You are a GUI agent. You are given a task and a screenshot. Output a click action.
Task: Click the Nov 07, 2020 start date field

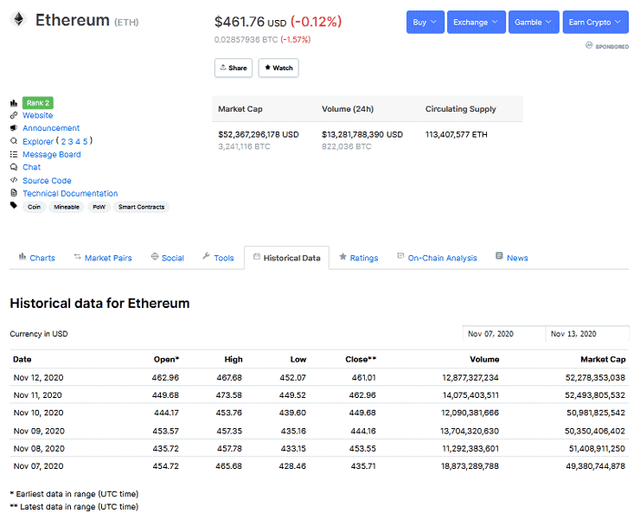(x=504, y=334)
